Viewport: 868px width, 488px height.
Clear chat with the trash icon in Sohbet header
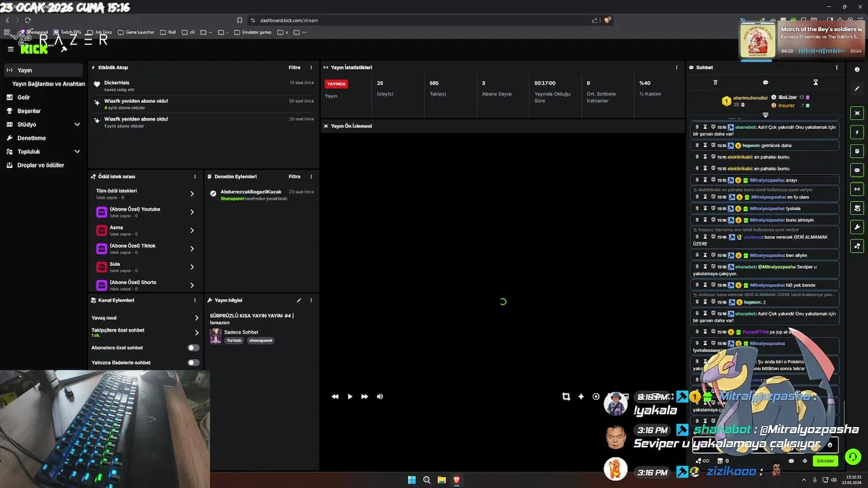pyautogui.click(x=715, y=83)
